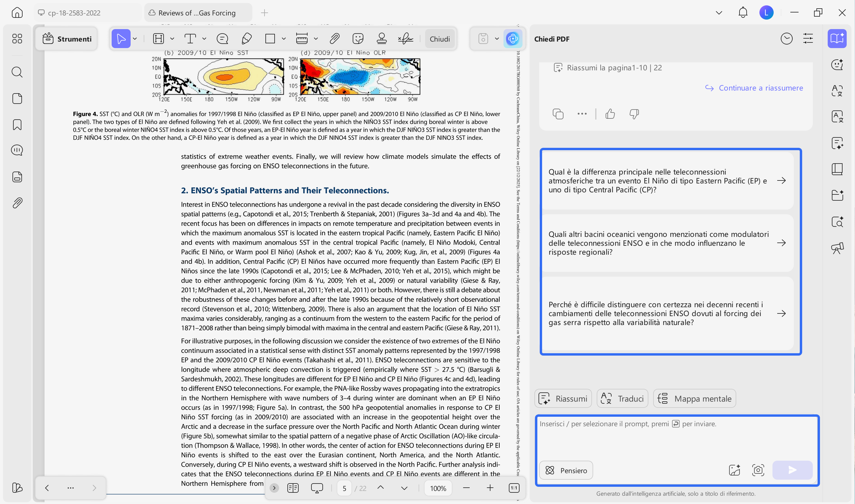Image resolution: width=855 pixels, height=504 pixels.
Task: Open the comments panel in left sidebar
Action: pos(17,150)
